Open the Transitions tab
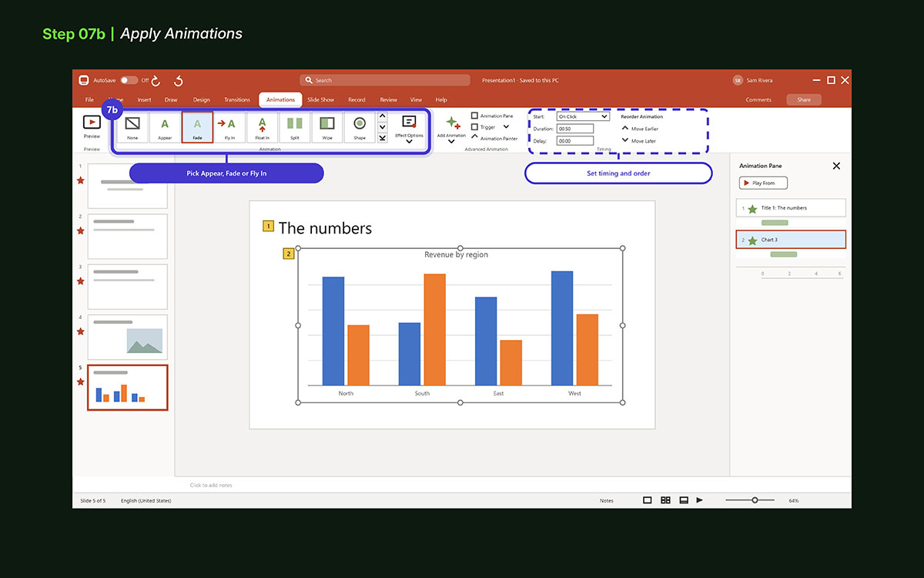 pos(237,99)
